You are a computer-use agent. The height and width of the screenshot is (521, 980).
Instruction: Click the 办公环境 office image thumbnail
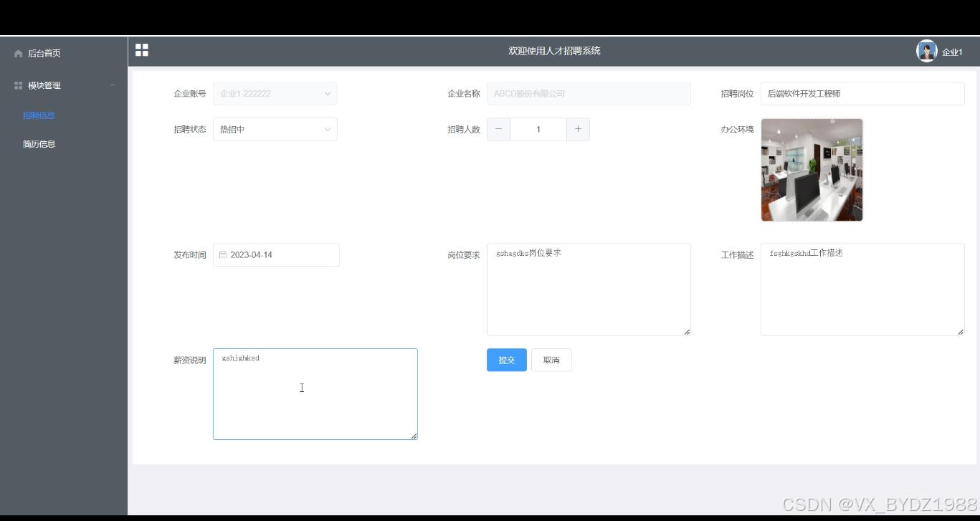(x=812, y=170)
